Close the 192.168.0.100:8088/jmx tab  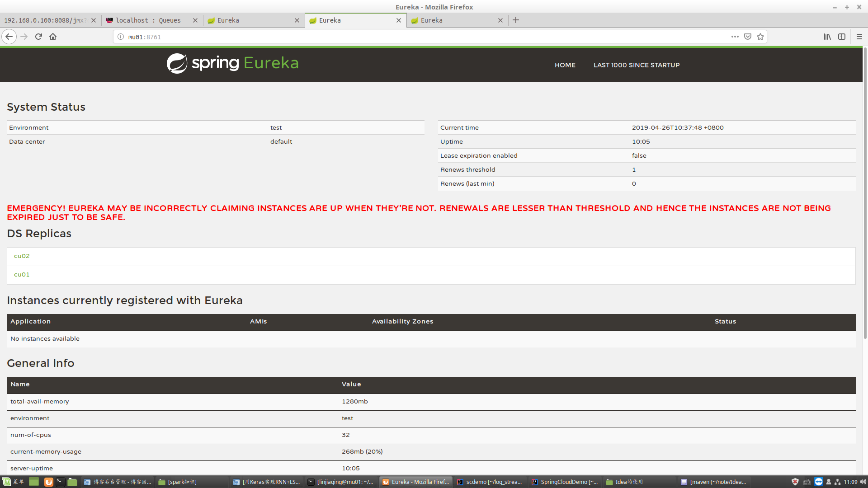click(94, 20)
